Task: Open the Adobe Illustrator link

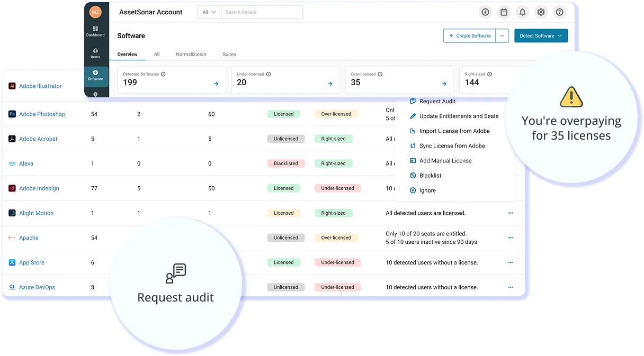Action: (x=41, y=86)
